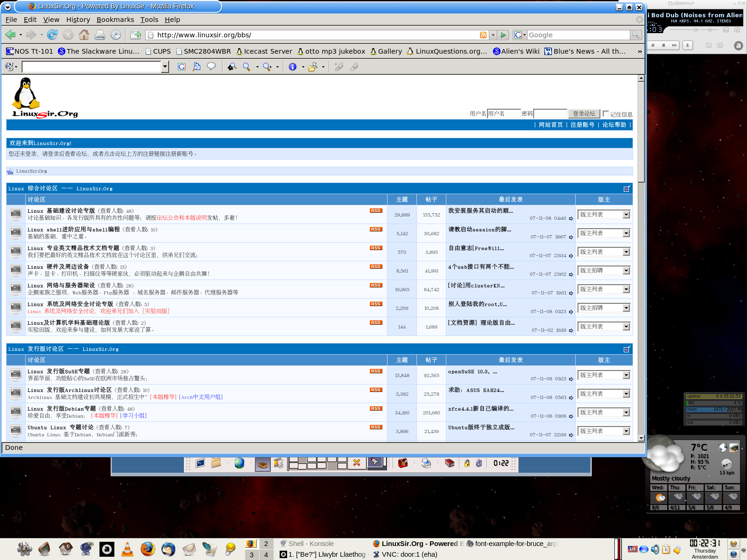Click the search-site document icon
The image size is (747, 560).
197,67
